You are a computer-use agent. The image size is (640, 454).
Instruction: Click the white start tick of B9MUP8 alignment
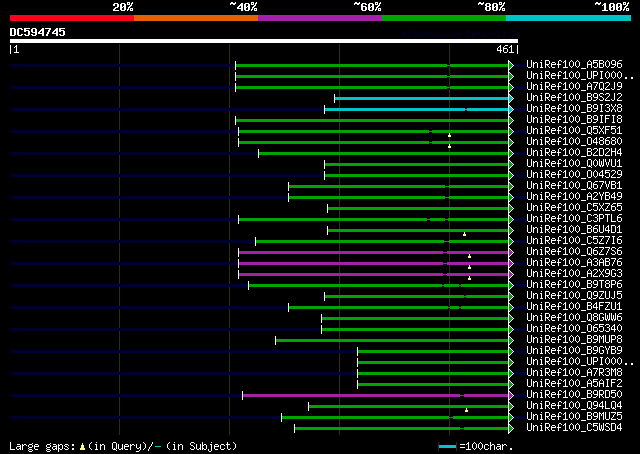pyautogui.click(x=276, y=340)
